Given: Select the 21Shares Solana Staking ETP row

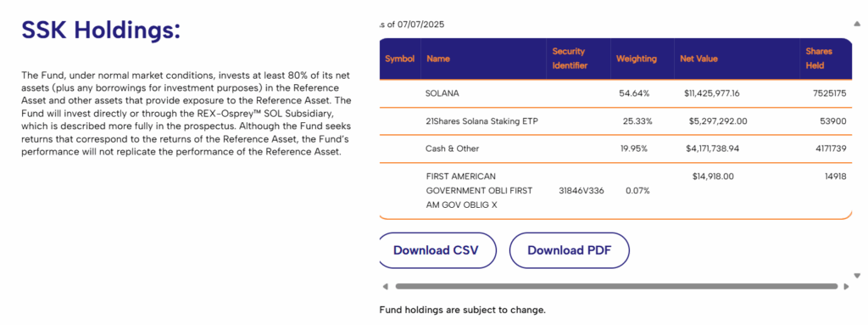Looking at the screenshot, I should (615, 120).
